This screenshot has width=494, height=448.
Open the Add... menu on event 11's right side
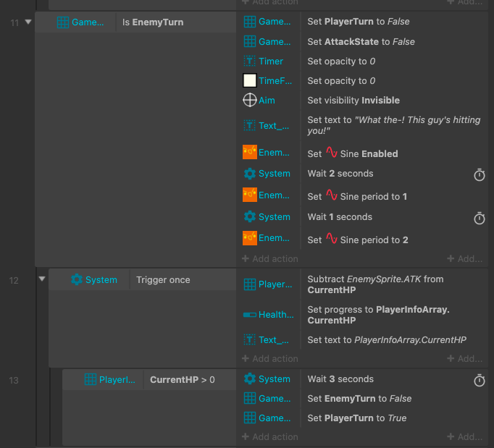click(x=465, y=259)
